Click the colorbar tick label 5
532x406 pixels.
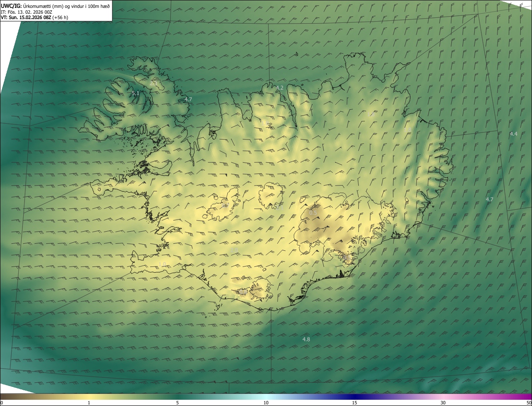pyautogui.click(x=177, y=403)
